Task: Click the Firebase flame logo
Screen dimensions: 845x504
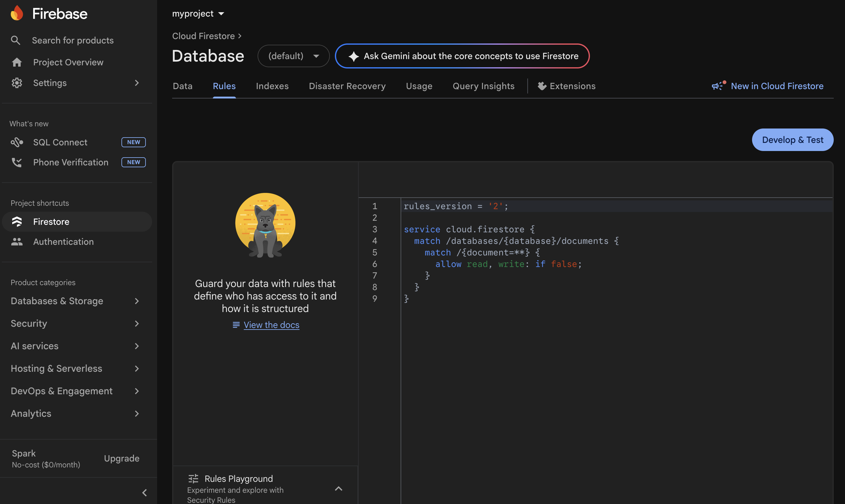Action: 17,13
